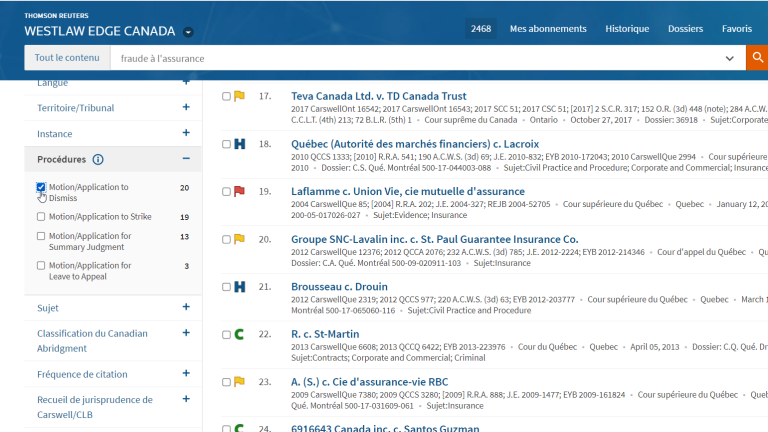Expand the Sujet filter plus sign

click(x=186, y=307)
